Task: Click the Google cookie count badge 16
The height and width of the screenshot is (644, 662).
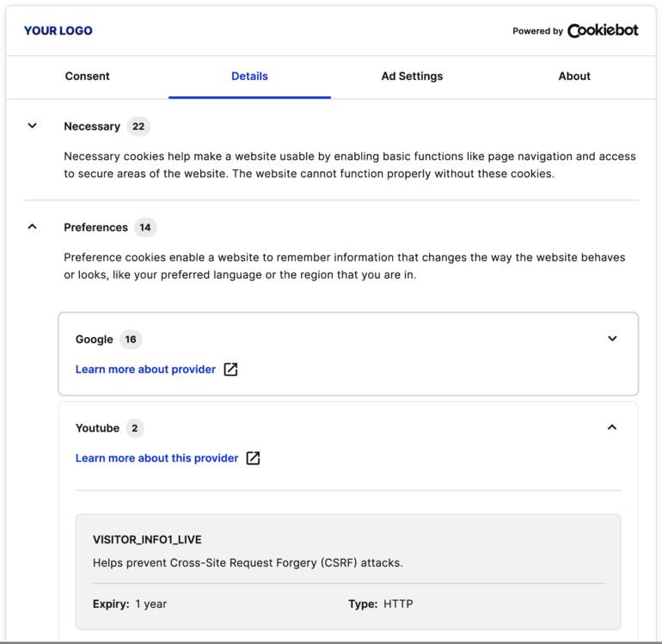Action: (x=131, y=340)
